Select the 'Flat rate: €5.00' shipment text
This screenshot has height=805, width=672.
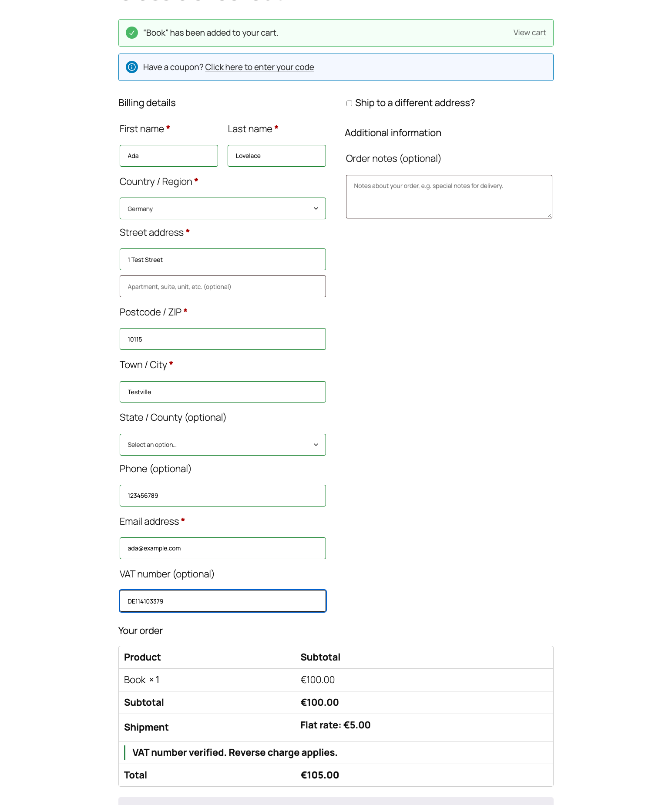click(336, 725)
